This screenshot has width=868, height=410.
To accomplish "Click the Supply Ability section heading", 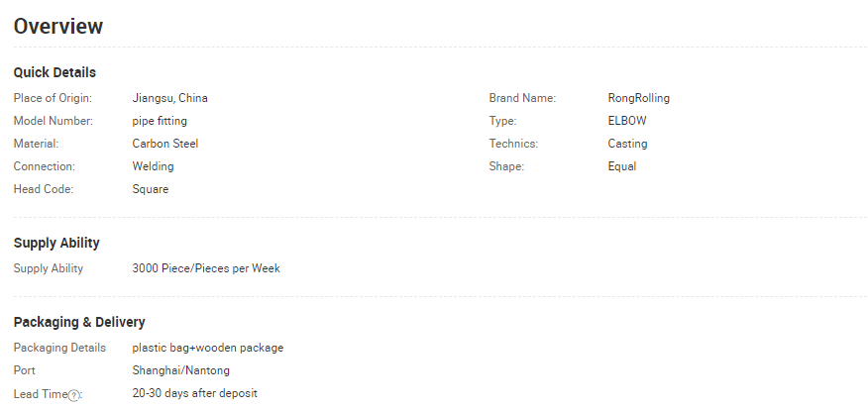I will tap(56, 243).
